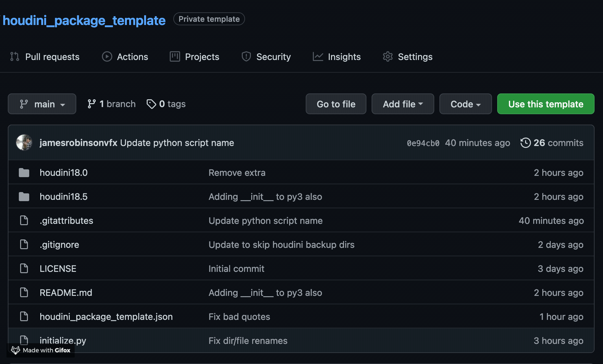
Task: Click the Insights graph icon
Action: click(318, 57)
